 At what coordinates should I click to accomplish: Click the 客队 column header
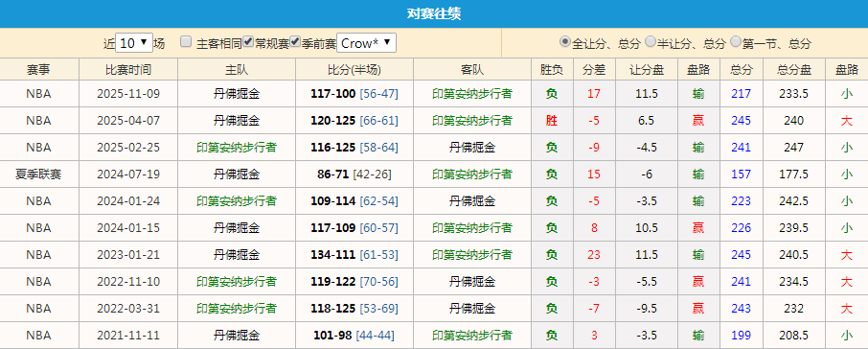coord(472,70)
